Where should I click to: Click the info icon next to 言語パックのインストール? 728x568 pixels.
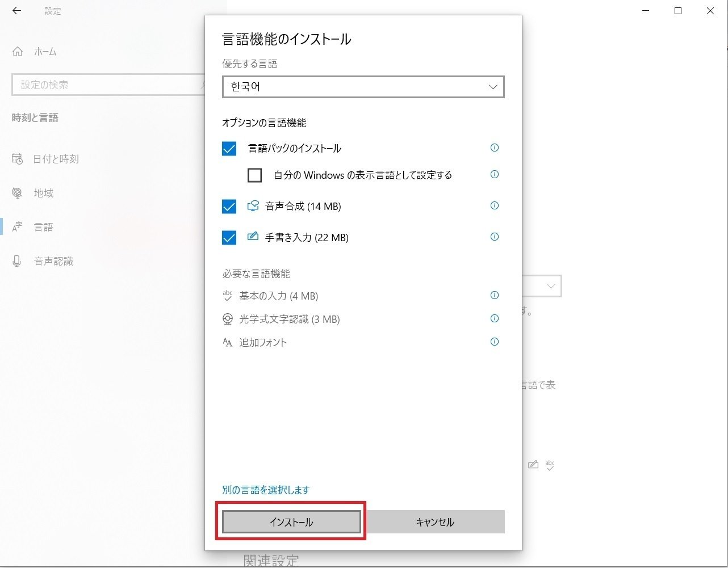(494, 148)
